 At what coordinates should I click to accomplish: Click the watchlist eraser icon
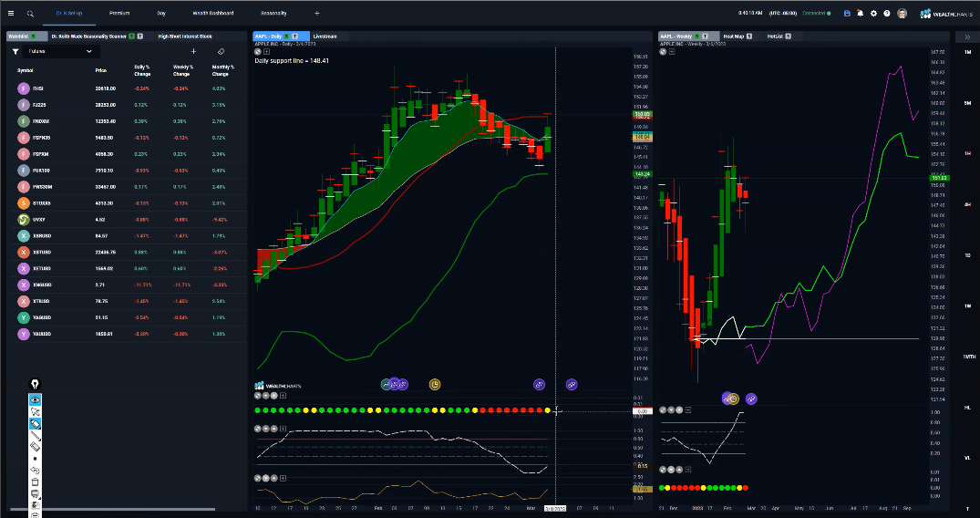(x=221, y=52)
